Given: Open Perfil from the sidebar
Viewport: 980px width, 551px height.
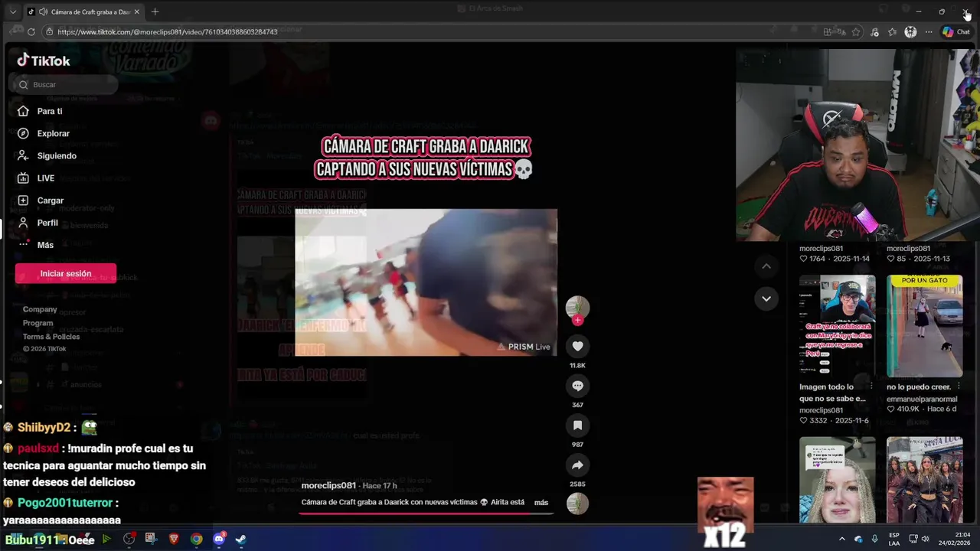Looking at the screenshot, I should click(x=47, y=223).
